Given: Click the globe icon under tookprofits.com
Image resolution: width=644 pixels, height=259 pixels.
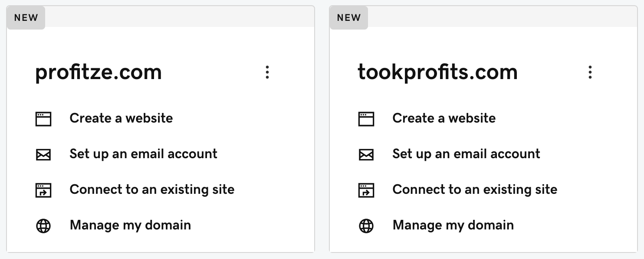Looking at the screenshot, I should pyautogui.click(x=366, y=226).
